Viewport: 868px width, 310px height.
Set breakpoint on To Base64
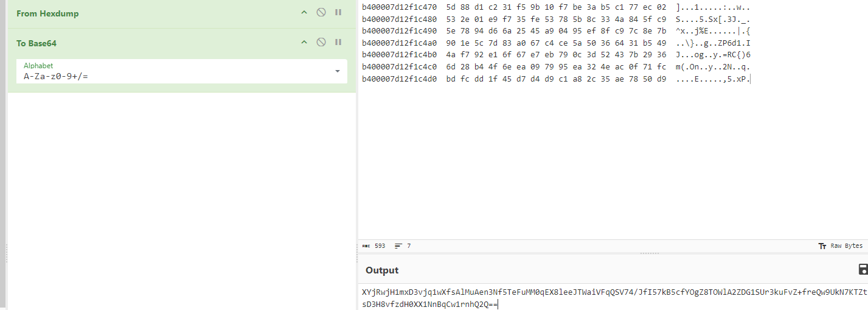click(338, 42)
